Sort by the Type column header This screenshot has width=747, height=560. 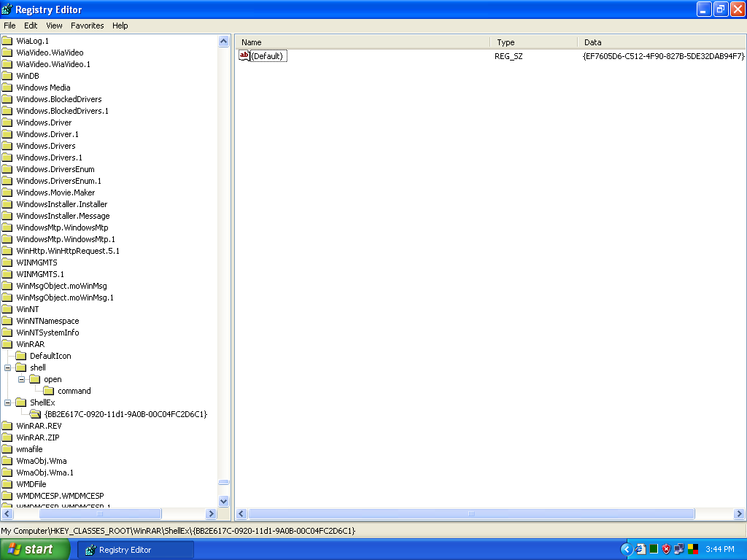[534, 42]
